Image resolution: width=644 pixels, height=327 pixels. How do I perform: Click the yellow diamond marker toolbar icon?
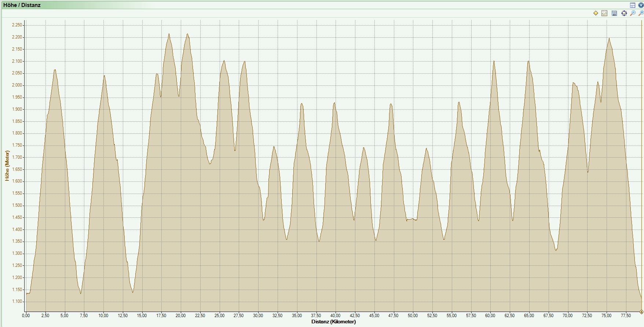click(x=596, y=13)
